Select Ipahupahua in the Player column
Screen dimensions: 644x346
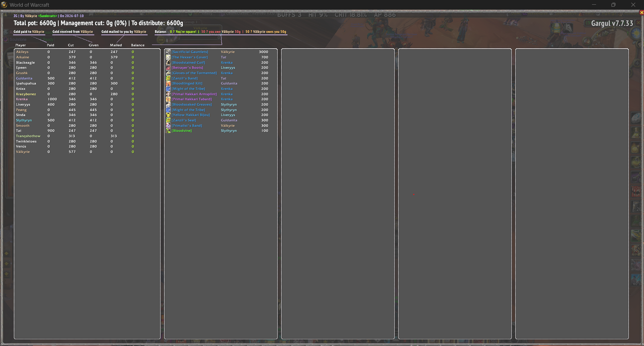pos(26,83)
